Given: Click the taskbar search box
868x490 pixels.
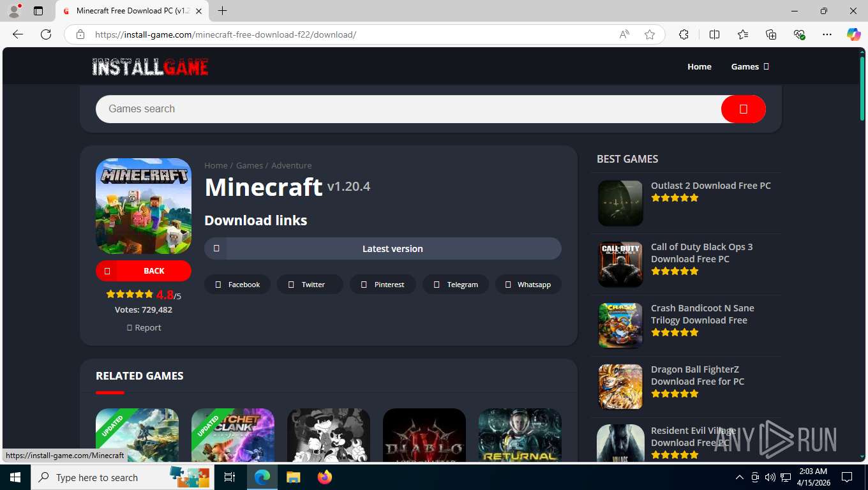Looking at the screenshot, I should click(x=123, y=477).
